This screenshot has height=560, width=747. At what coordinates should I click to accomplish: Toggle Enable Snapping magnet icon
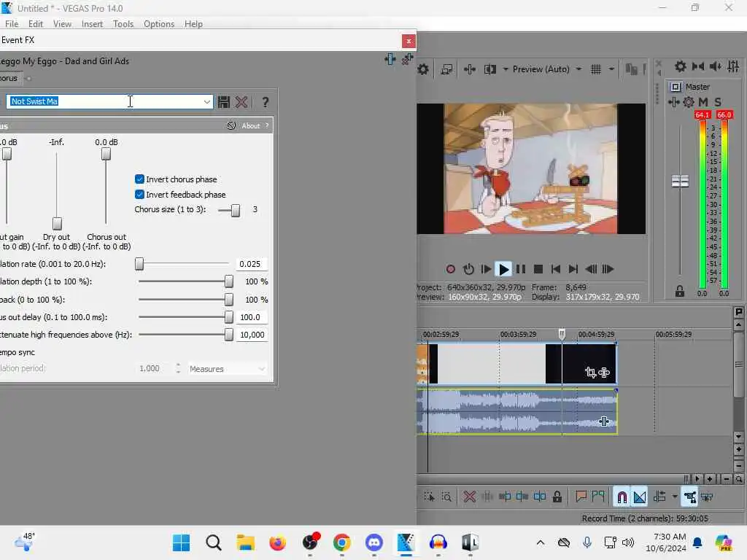[x=622, y=497]
